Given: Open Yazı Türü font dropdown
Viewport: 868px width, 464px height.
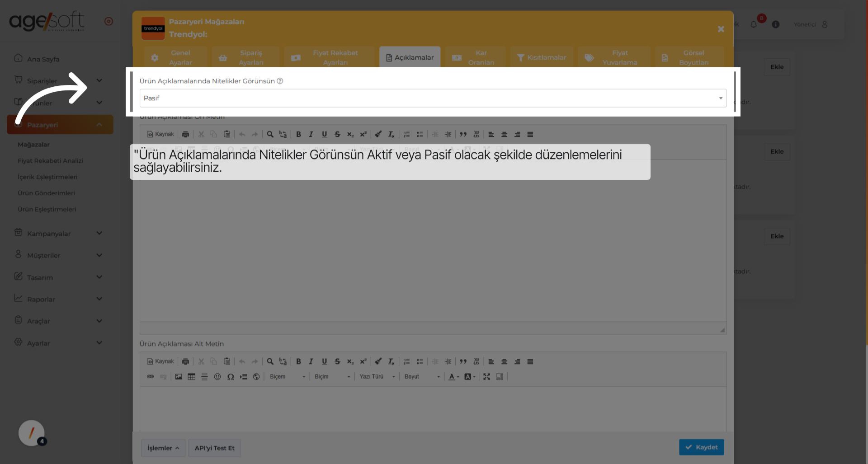Looking at the screenshot, I should coord(377,376).
